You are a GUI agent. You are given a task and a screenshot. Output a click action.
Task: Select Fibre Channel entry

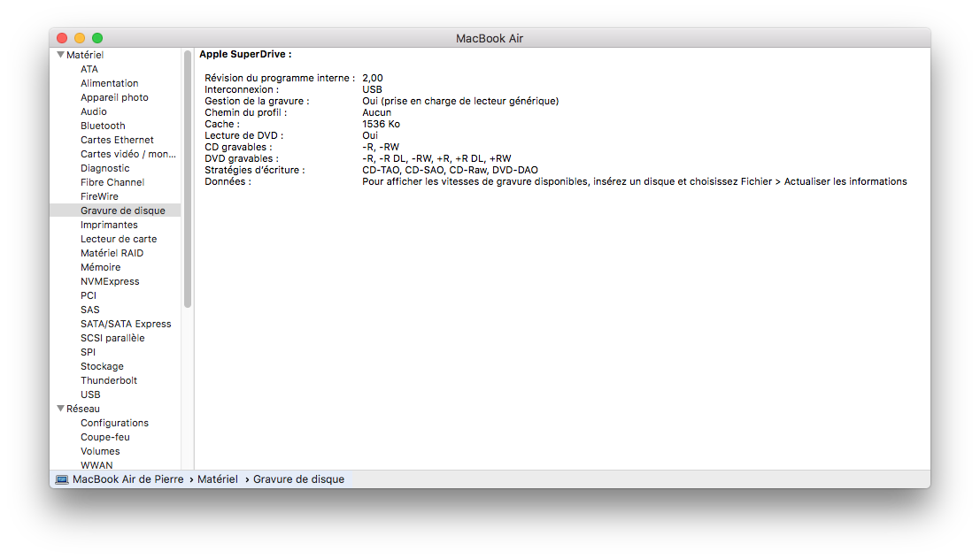[112, 182]
